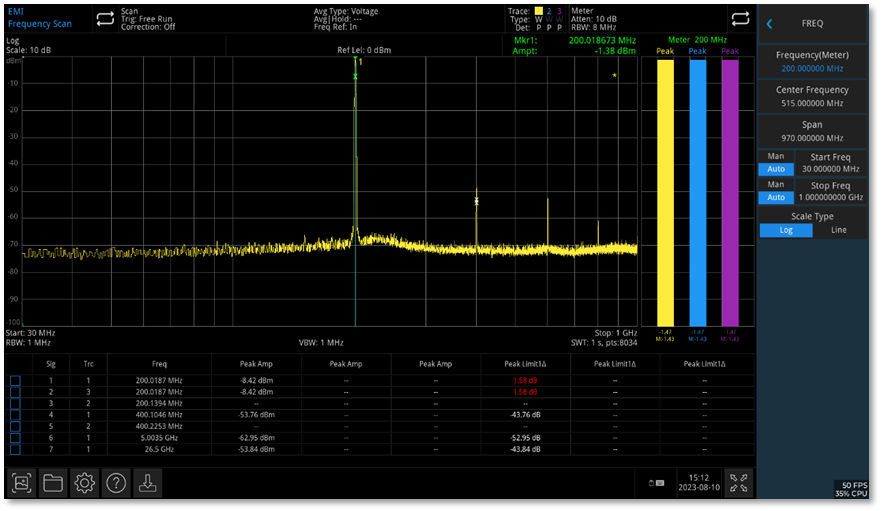Screen dimensions: 881x511
Task: Click the sweep loop icon beside Scan
Action: (x=105, y=19)
